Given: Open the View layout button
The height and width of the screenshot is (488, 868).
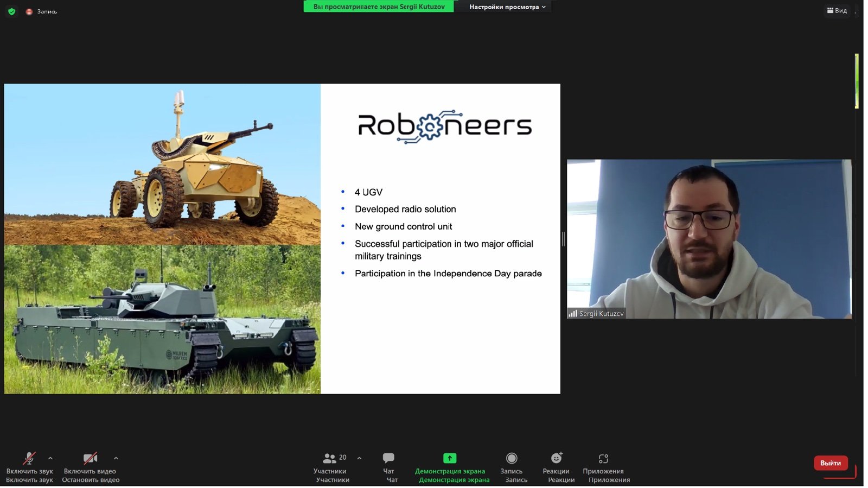Looking at the screenshot, I should [837, 10].
